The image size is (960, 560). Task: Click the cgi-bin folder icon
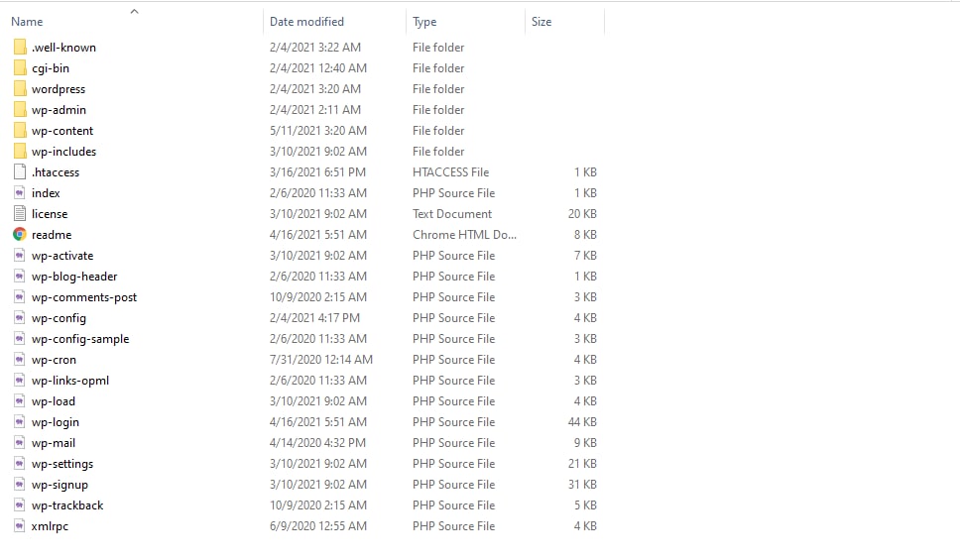(20, 68)
